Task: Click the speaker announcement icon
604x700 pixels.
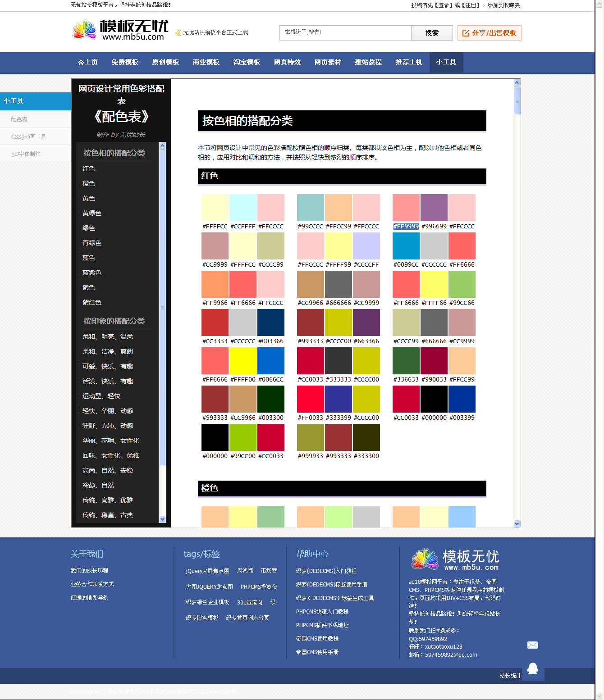Action: 178,33
